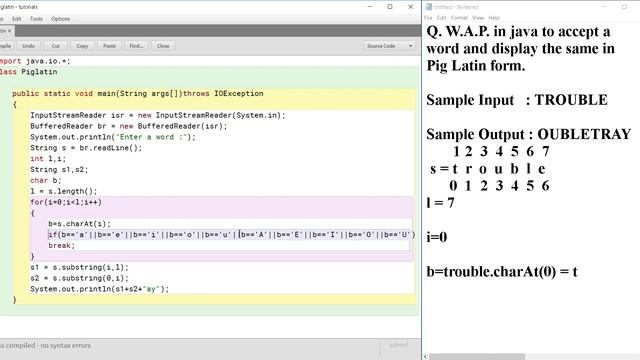
Task: Click 'Sample Output : OUBLETRAY' in Notepad
Action: pyautogui.click(x=529, y=134)
